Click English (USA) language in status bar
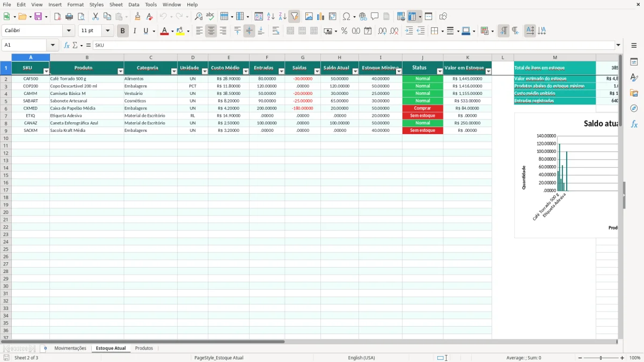The width and height of the screenshot is (644, 362). (361, 358)
